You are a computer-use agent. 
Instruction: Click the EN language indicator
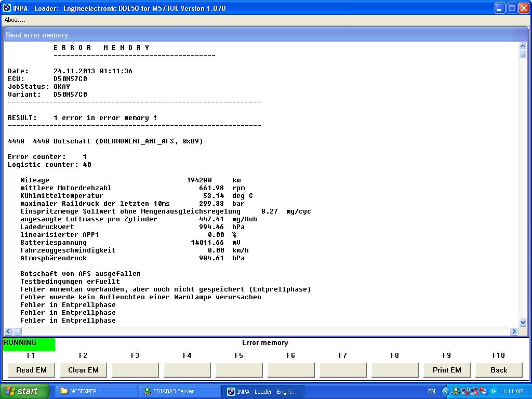pyautogui.click(x=432, y=391)
